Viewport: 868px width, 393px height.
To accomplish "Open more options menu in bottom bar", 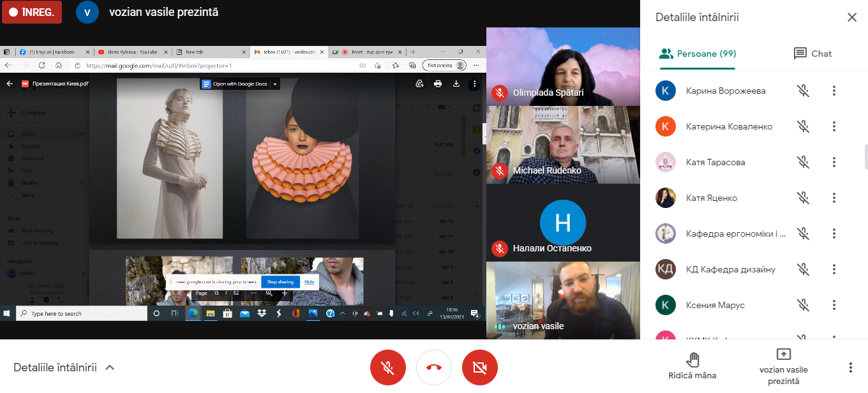I will click(x=850, y=367).
